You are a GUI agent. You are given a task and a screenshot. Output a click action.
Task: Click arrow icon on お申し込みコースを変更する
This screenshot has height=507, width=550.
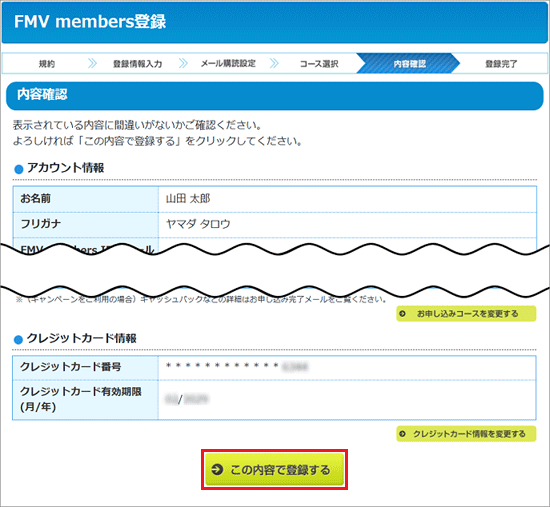tap(402, 314)
